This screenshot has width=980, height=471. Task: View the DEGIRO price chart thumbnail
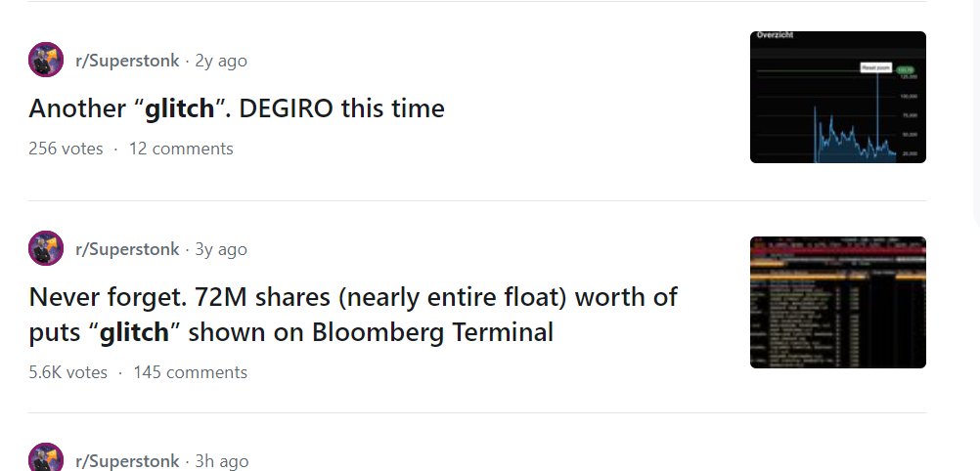pyautogui.click(x=837, y=97)
